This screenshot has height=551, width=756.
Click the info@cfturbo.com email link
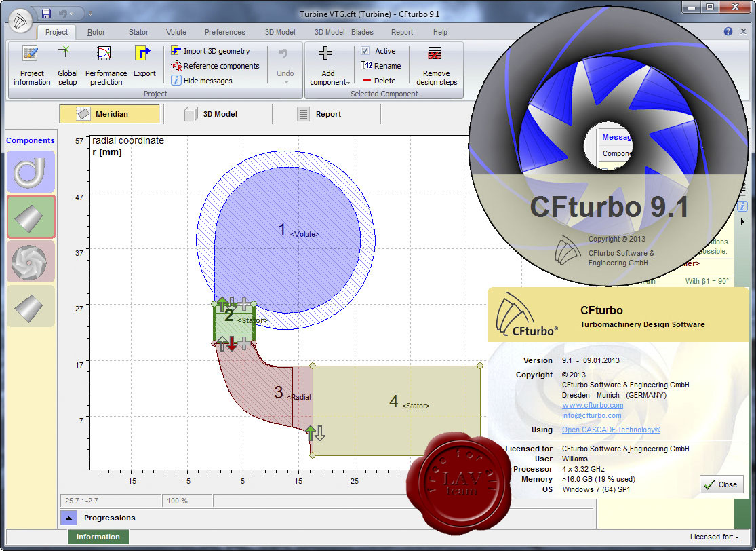coord(592,415)
